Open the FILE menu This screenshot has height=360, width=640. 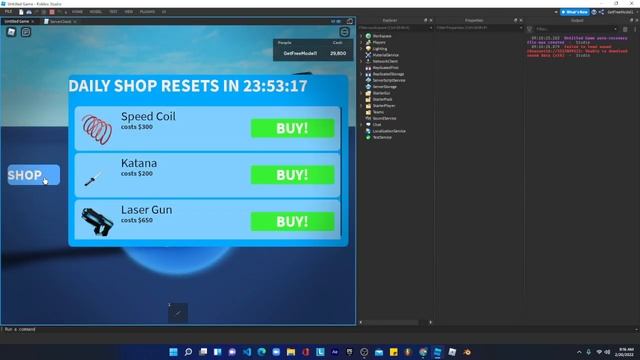(8, 12)
